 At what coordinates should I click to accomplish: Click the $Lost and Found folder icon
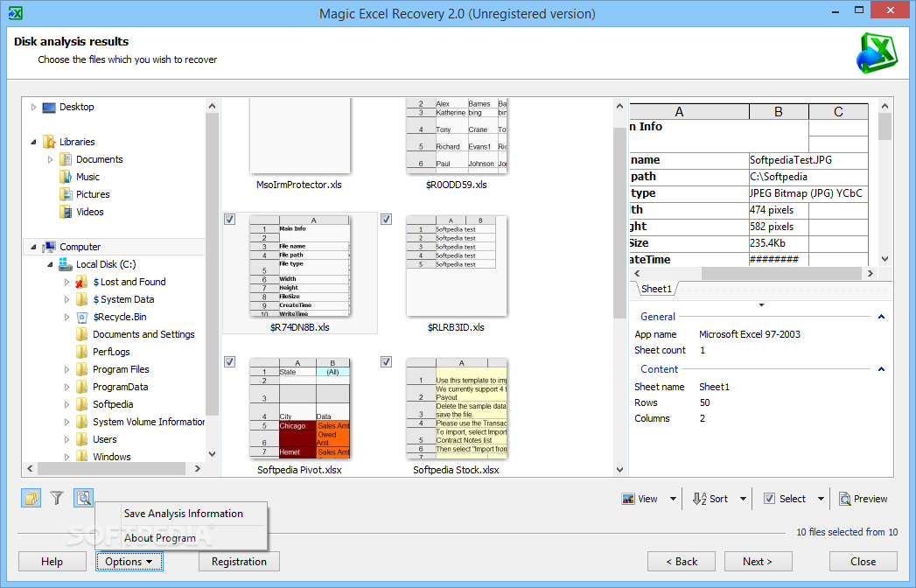pos(81,282)
